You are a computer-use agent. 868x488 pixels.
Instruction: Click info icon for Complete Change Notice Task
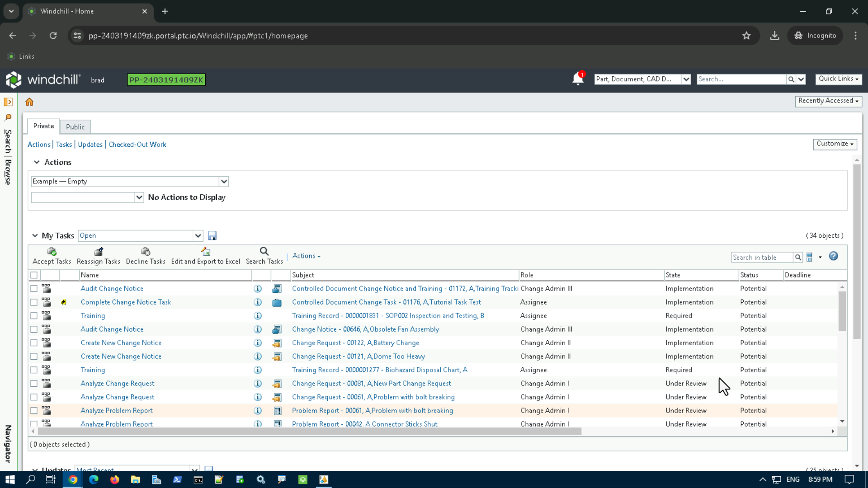pyautogui.click(x=258, y=302)
